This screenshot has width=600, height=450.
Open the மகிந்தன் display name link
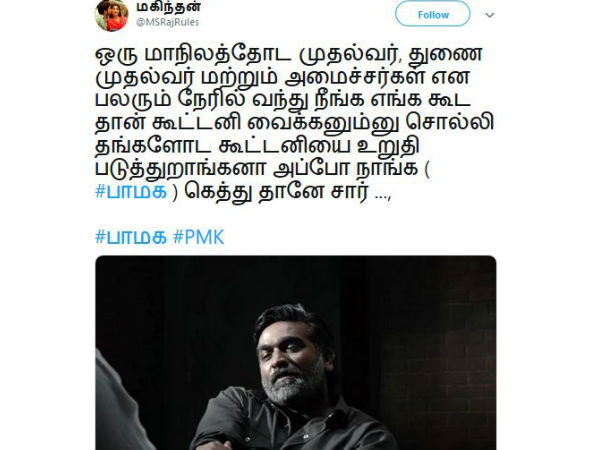pos(169,7)
